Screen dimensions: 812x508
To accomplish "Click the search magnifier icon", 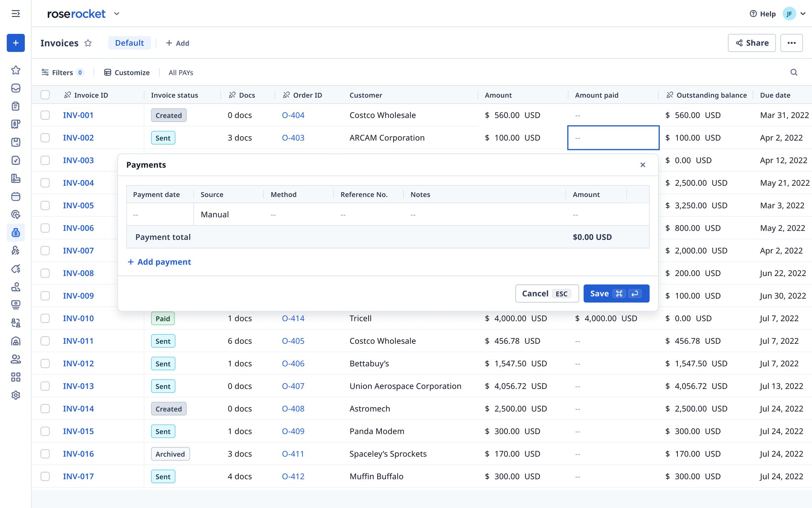I will click(794, 72).
